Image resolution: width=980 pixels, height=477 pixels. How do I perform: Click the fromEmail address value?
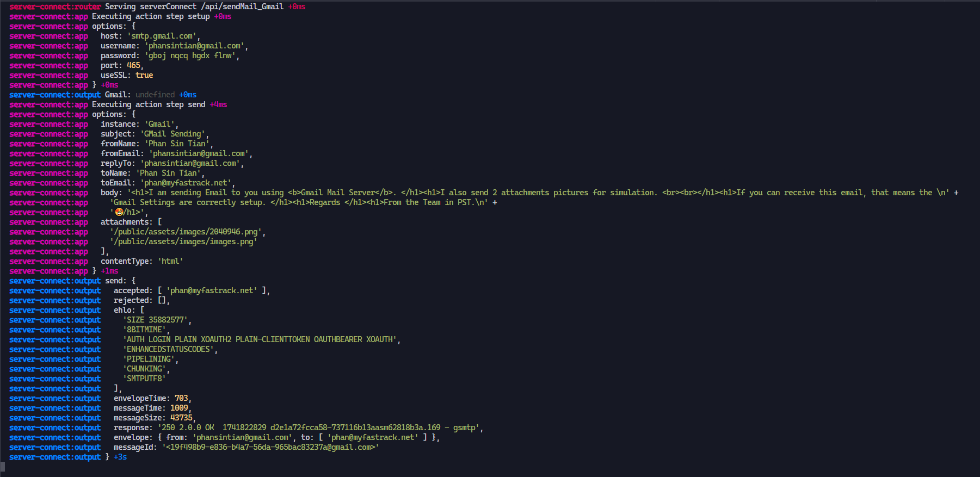tap(199, 153)
